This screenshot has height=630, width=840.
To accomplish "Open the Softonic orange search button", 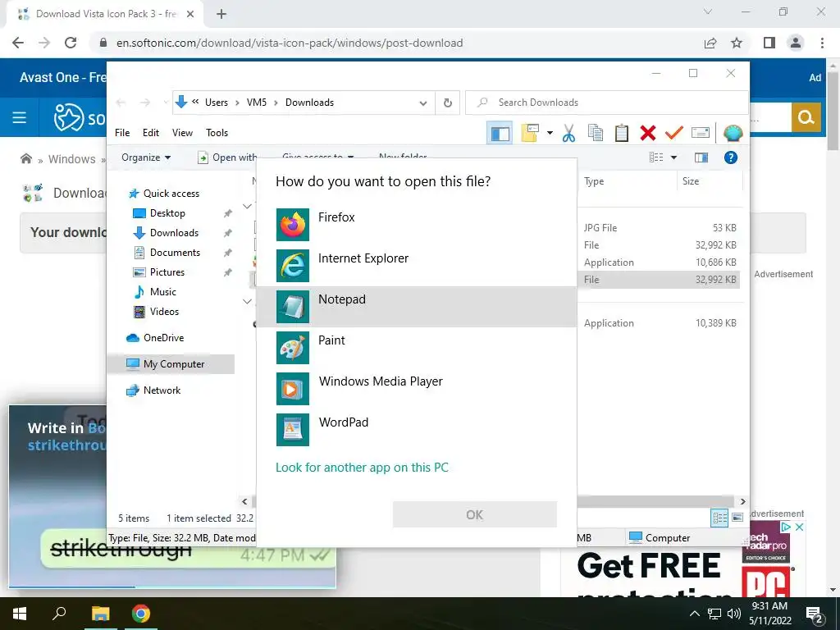I will tap(806, 117).
